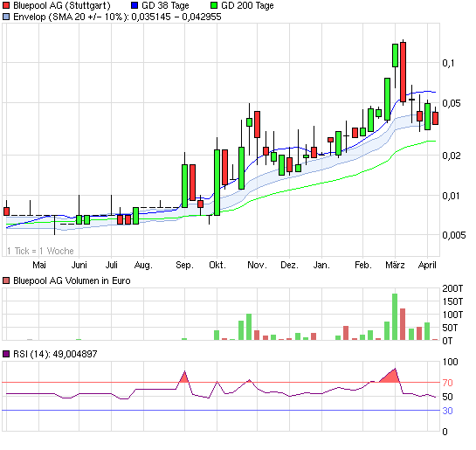476x450 pixels.
Task: Click the RSI 100 axis label
Action: point(450,362)
